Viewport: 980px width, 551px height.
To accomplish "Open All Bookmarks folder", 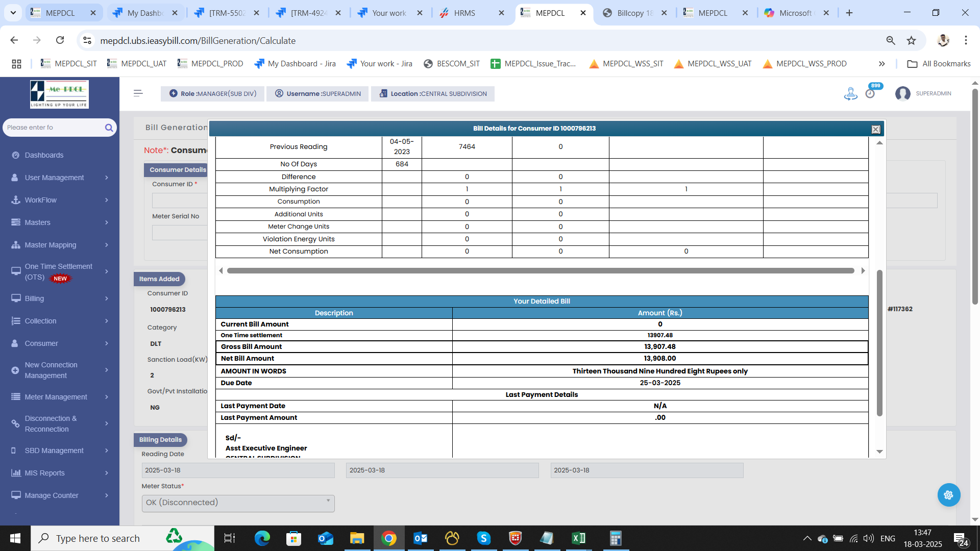I will tap(939, 64).
